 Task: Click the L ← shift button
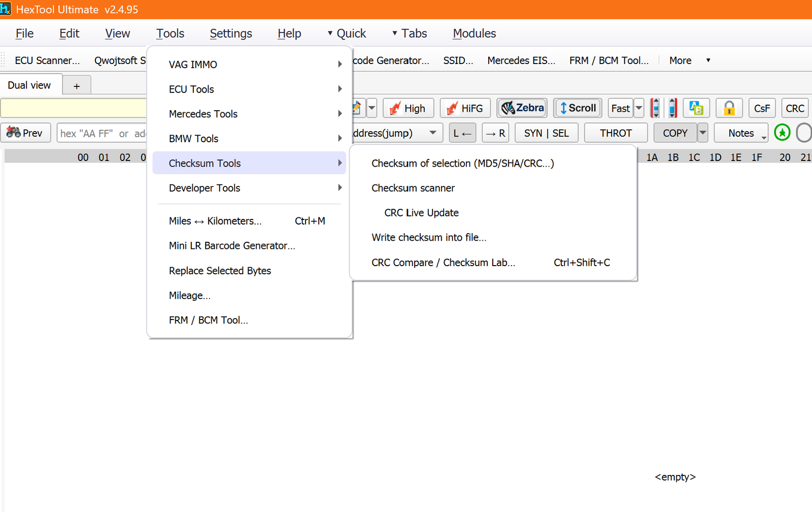462,133
